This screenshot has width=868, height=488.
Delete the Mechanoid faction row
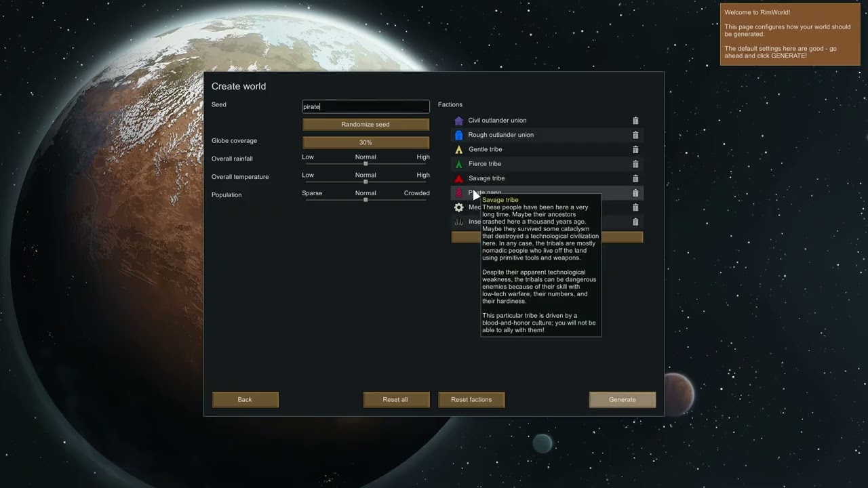(635, 207)
